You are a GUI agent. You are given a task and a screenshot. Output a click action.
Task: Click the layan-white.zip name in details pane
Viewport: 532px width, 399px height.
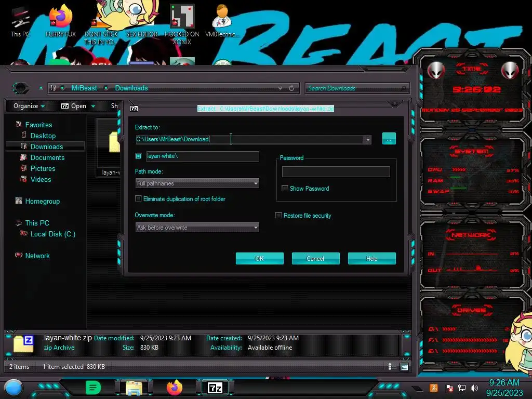[x=68, y=338]
